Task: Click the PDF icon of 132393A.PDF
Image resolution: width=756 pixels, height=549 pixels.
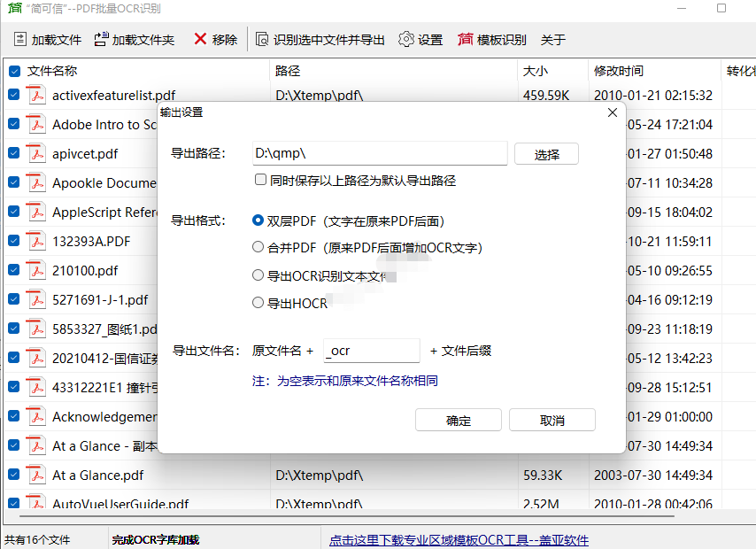Action: point(35,241)
